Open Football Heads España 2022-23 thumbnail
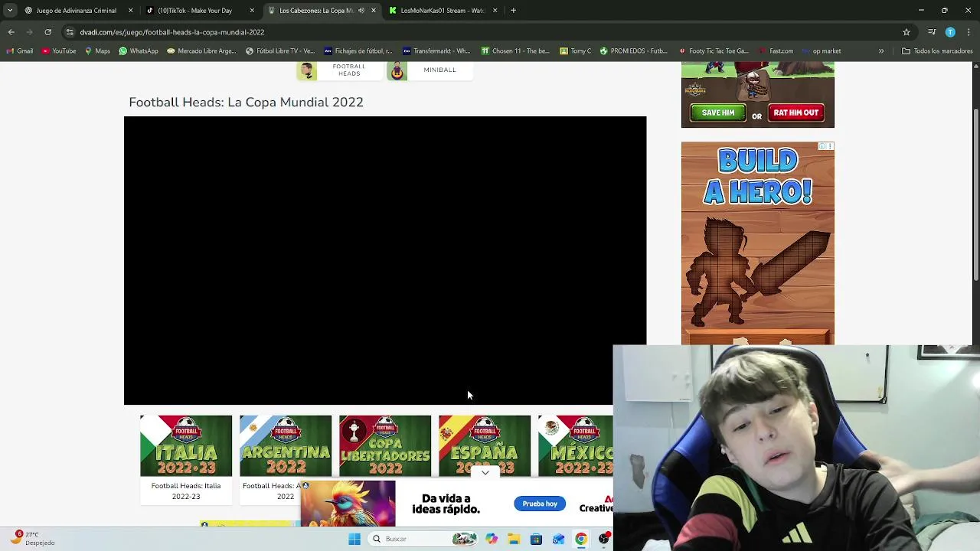Image resolution: width=980 pixels, height=551 pixels. 485,446
